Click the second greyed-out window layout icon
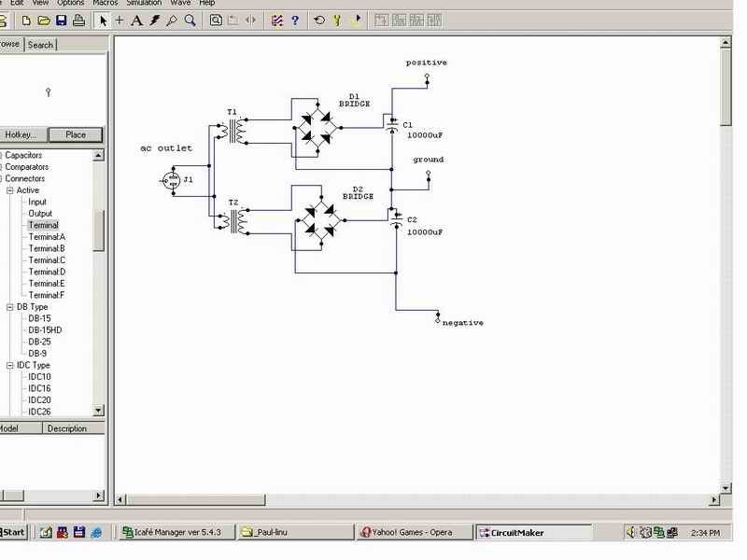 pyautogui.click(x=400, y=21)
